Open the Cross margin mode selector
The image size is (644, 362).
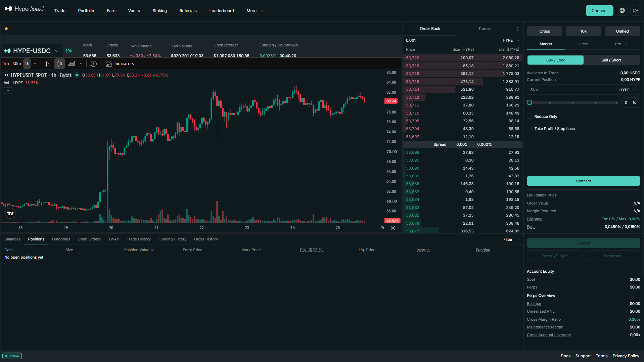545,31
